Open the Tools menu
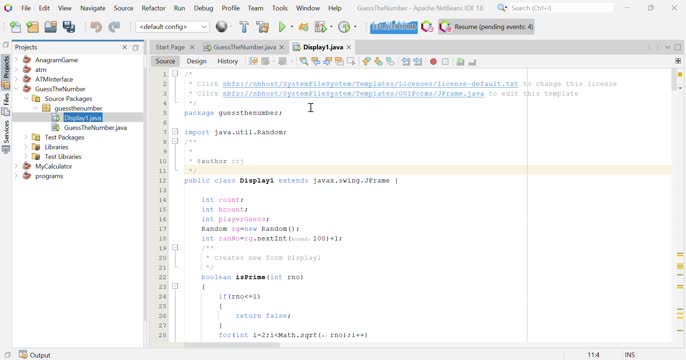The height and width of the screenshot is (360, 686). tap(280, 8)
